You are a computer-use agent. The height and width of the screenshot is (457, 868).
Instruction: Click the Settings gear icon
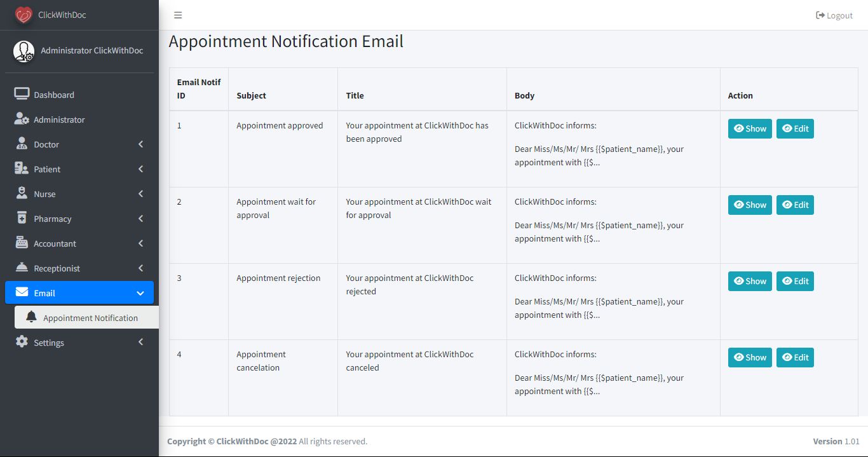pos(22,342)
